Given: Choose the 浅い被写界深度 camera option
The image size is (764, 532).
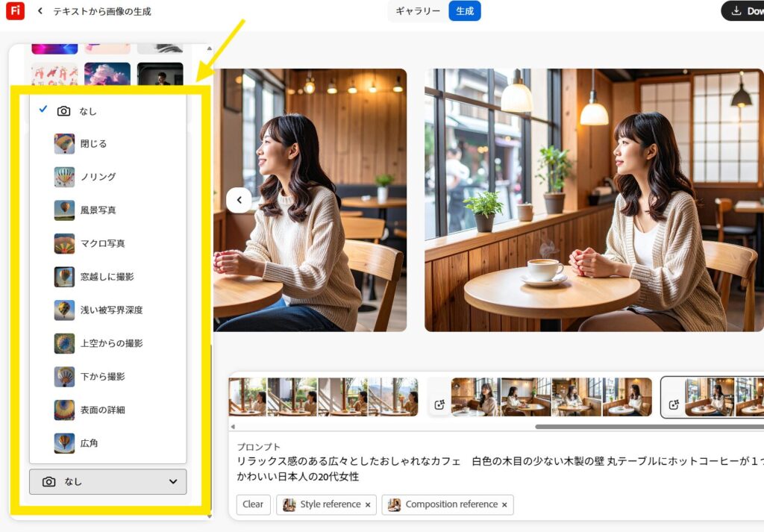Looking at the screenshot, I should (107, 310).
